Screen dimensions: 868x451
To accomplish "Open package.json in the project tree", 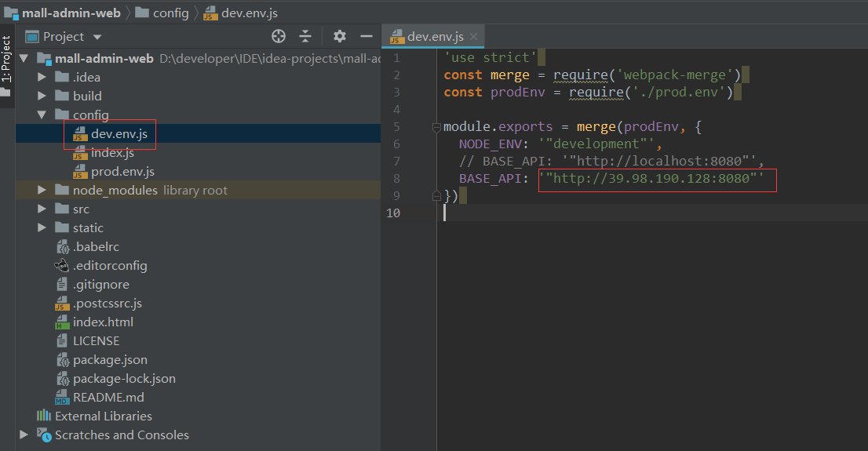I will [x=110, y=360].
